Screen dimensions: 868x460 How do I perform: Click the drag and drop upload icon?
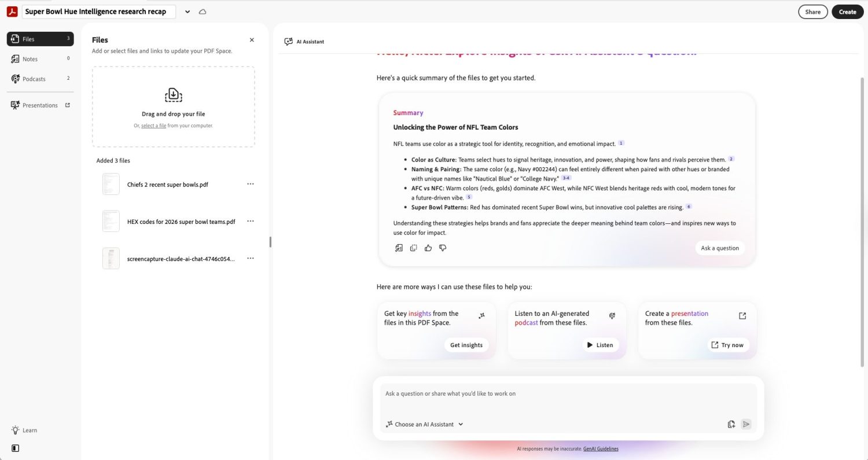click(173, 95)
